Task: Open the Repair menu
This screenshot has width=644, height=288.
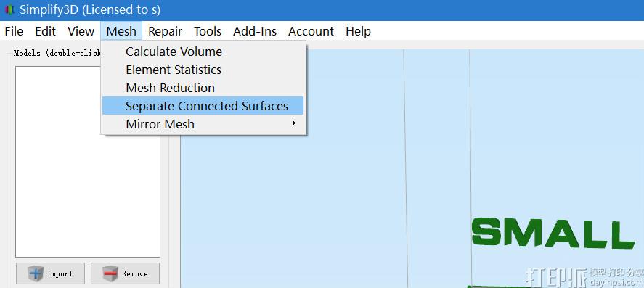Action: (165, 31)
